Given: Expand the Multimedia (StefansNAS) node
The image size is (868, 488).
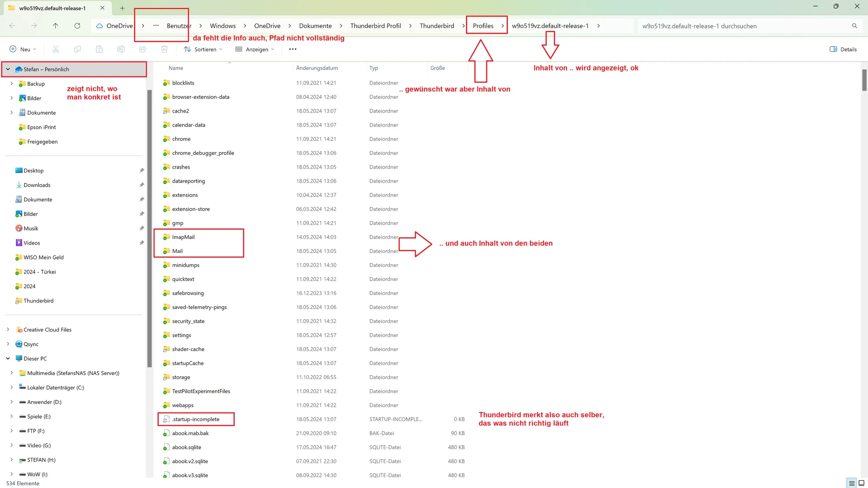Looking at the screenshot, I should 11,373.
